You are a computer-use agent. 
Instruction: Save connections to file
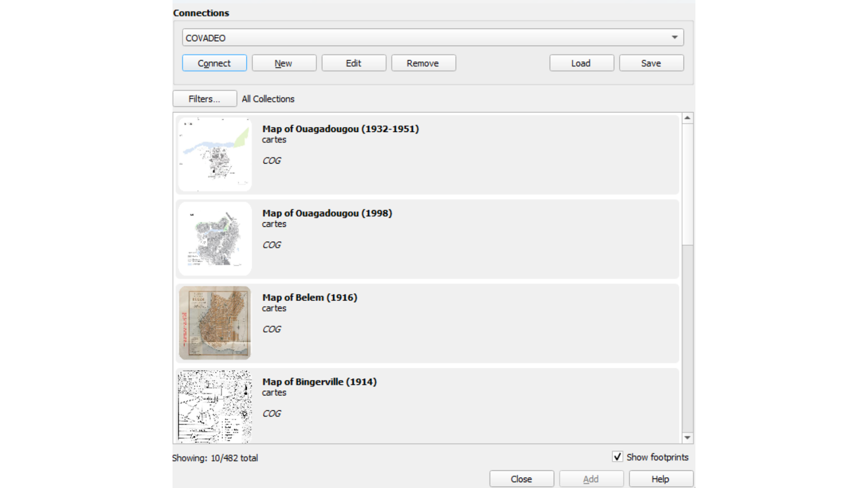651,63
